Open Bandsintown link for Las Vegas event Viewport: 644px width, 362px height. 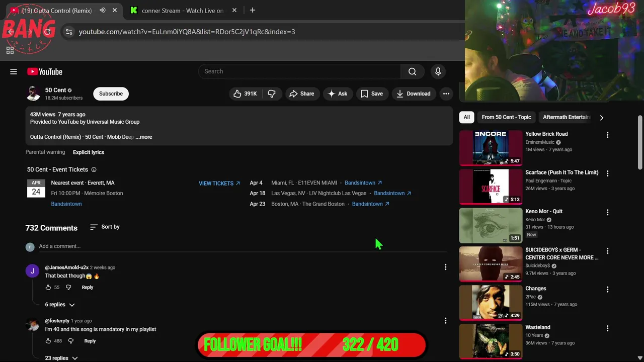[x=392, y=193]
